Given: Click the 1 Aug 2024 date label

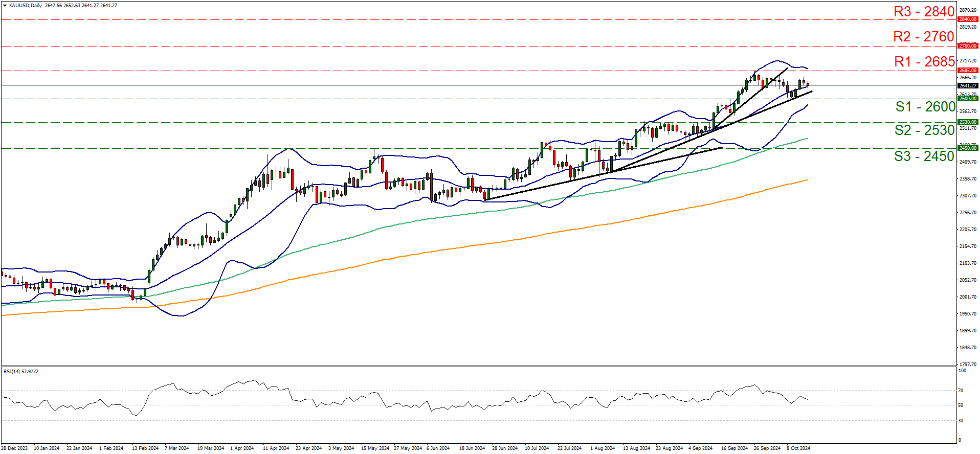Looking at the screenshot, I should click(x=603, y=448).
